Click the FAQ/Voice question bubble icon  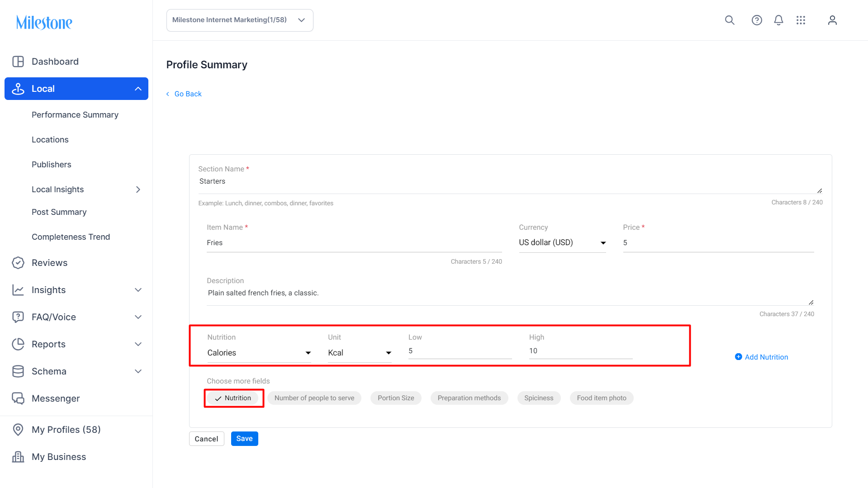pyautogui.click(x=18, y=317)
